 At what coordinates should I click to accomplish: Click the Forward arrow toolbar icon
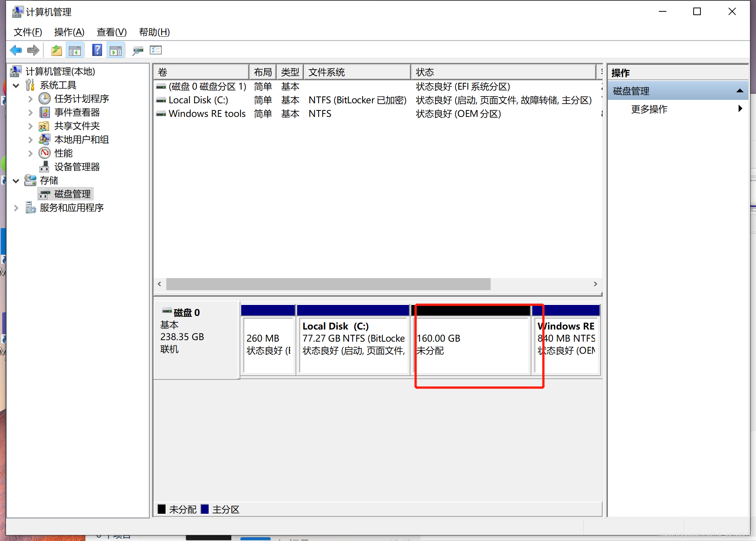[33, 50]
